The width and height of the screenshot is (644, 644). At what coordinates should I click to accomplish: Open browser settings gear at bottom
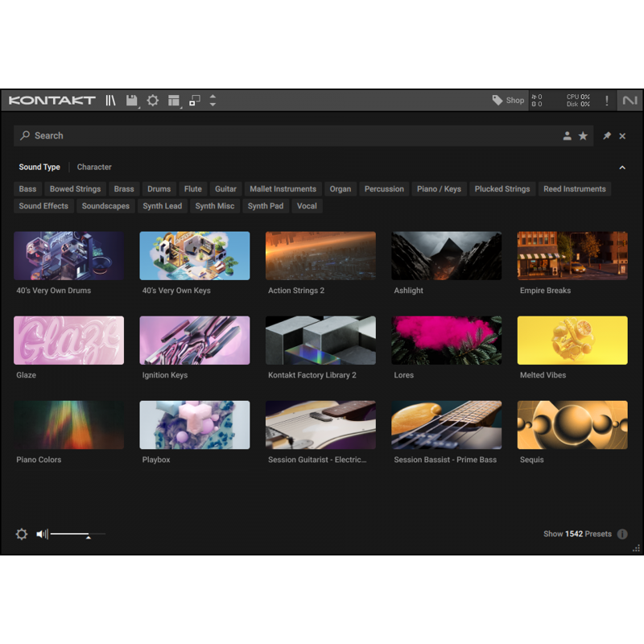click(22, 534)
